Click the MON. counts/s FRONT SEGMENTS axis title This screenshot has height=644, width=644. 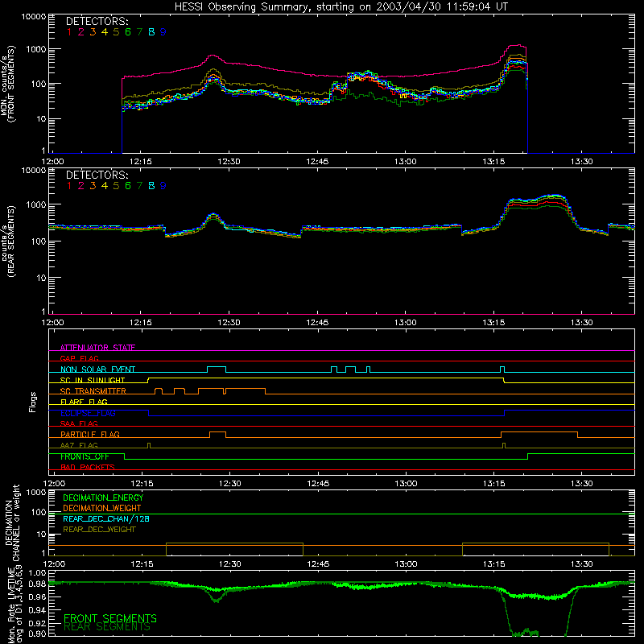(8, 84)
